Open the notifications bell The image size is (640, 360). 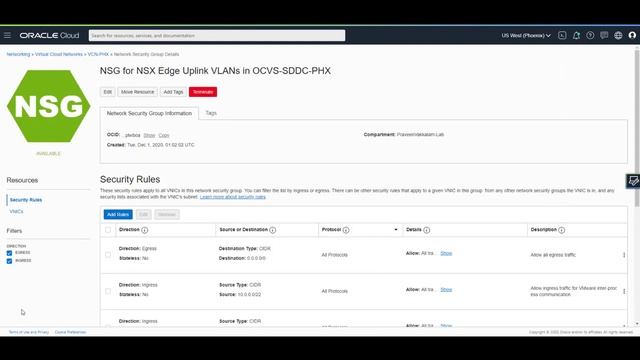click(x=576, y=36)
